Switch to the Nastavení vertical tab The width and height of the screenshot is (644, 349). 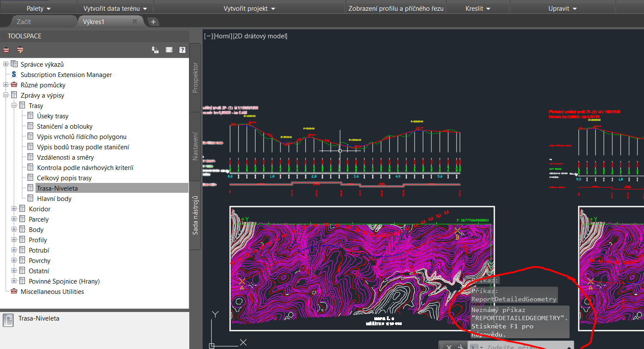pos(195,146)
